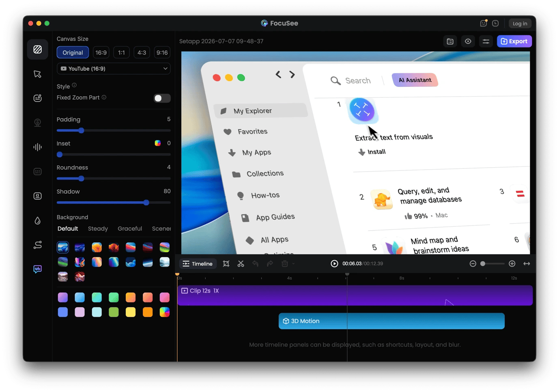Click the Style info icon
The height and width of the screenshot is (392, 559).
pos(74,85)
